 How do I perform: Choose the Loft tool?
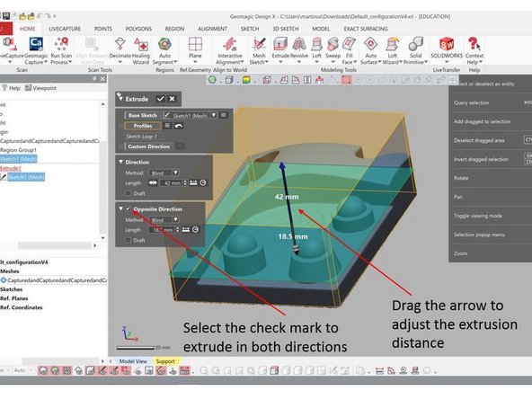(316, 48)
